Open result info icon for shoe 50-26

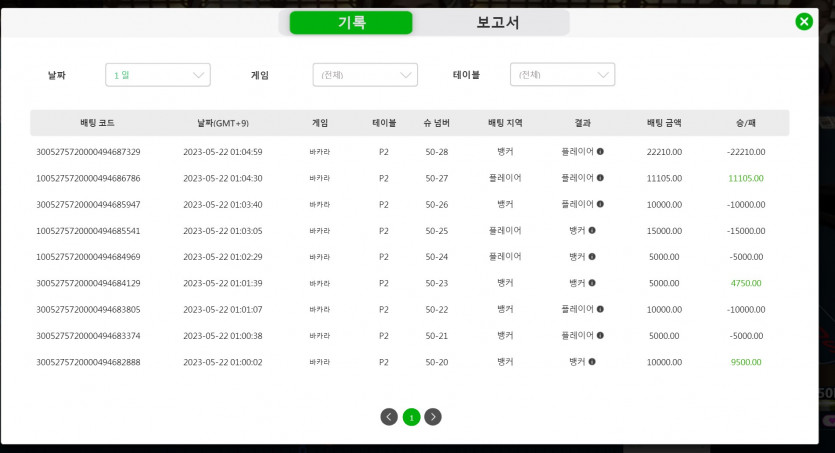(x=600, y=204)
